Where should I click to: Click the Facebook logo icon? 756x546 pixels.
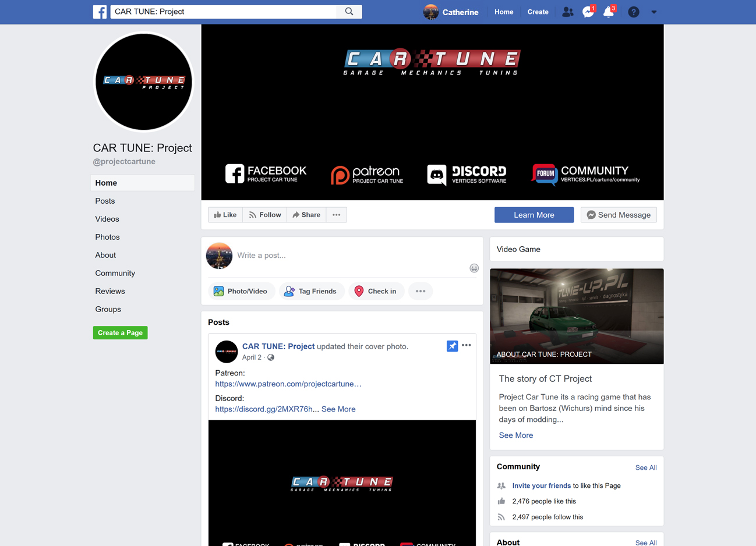click(100, 12)
